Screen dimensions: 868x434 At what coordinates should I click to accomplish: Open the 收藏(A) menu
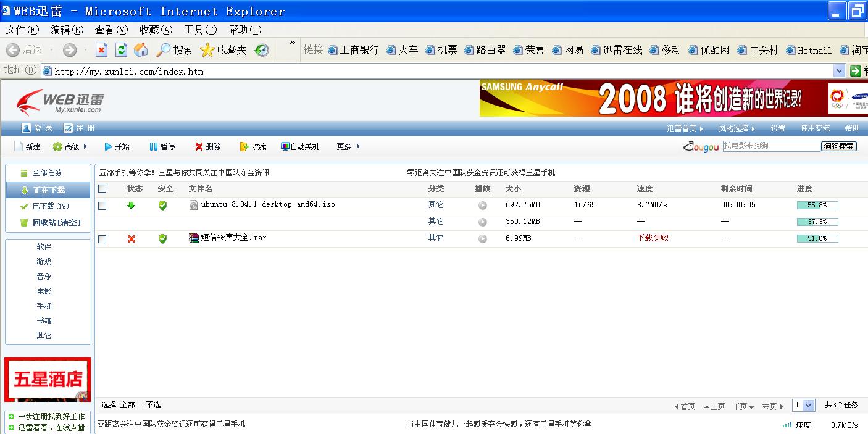point(156,30)
